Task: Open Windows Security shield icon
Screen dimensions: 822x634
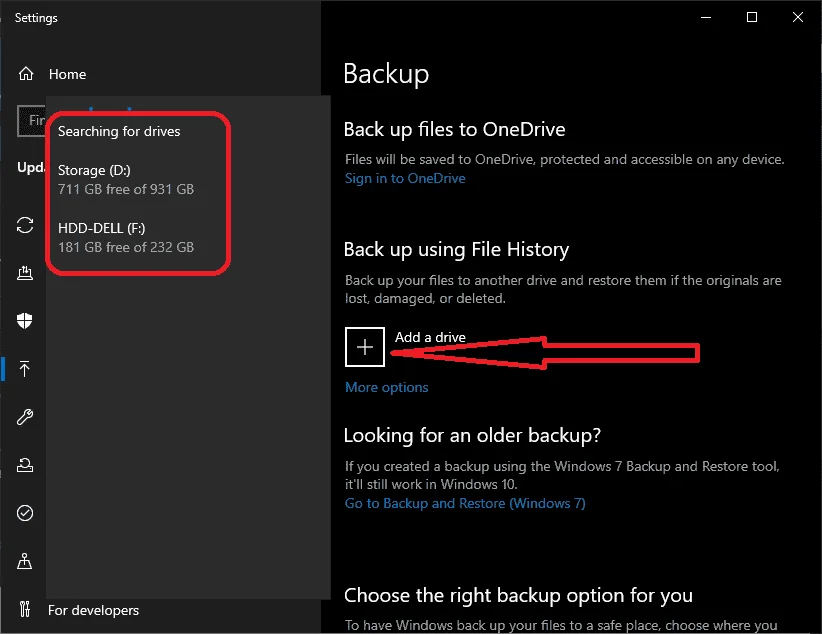Action: (25, 320)
